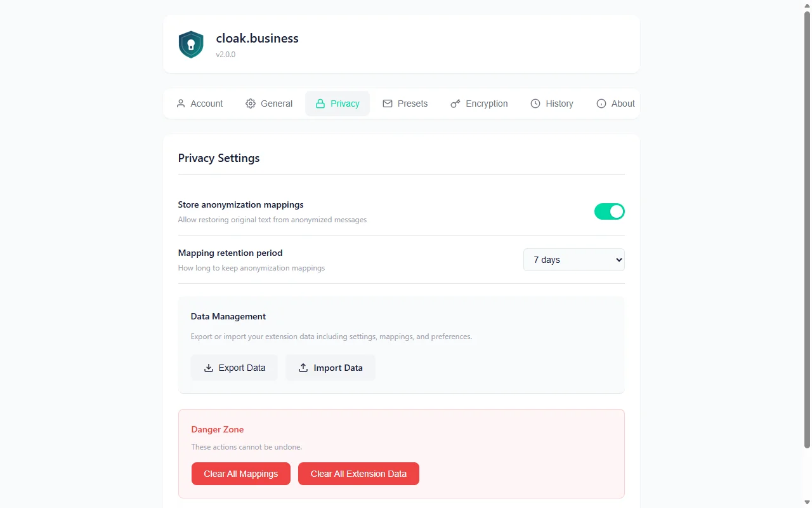Click Clear All Extension Data
This screenshot has width=812, height=508.
click(358, 474)
